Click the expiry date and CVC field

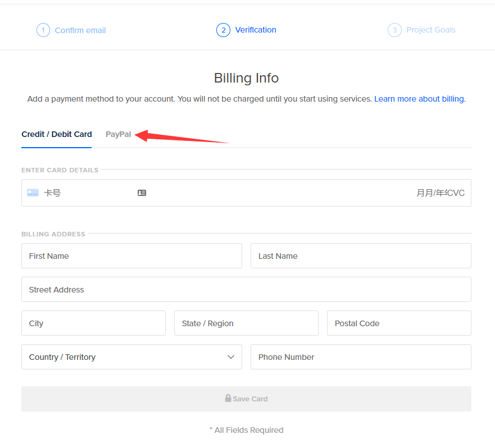440,193
